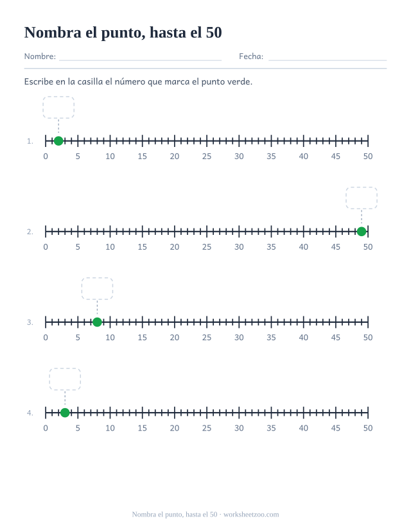Click the worksheetzoo.com footer text
Viewport: 411px width, 532px height.
pyautogui.click(x=251, y=515)
